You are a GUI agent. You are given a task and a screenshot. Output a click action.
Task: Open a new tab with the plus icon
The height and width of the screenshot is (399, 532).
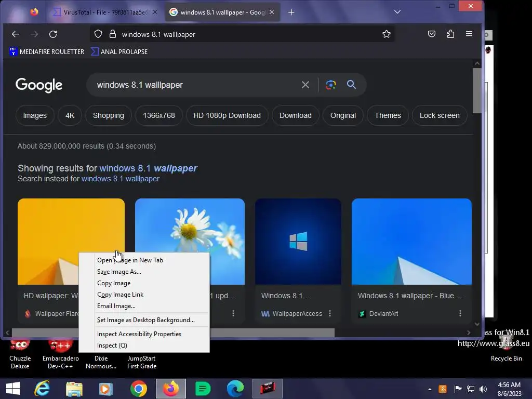[291, 12]
